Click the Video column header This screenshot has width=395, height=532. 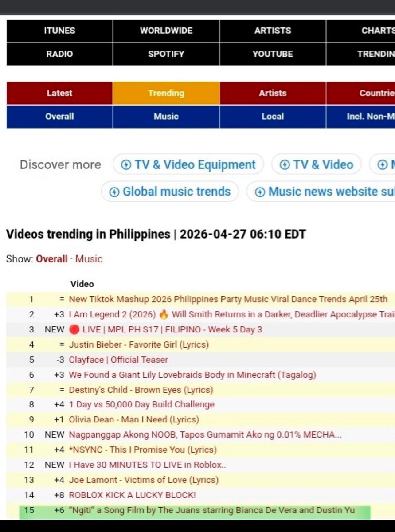(x=82, y=284)
